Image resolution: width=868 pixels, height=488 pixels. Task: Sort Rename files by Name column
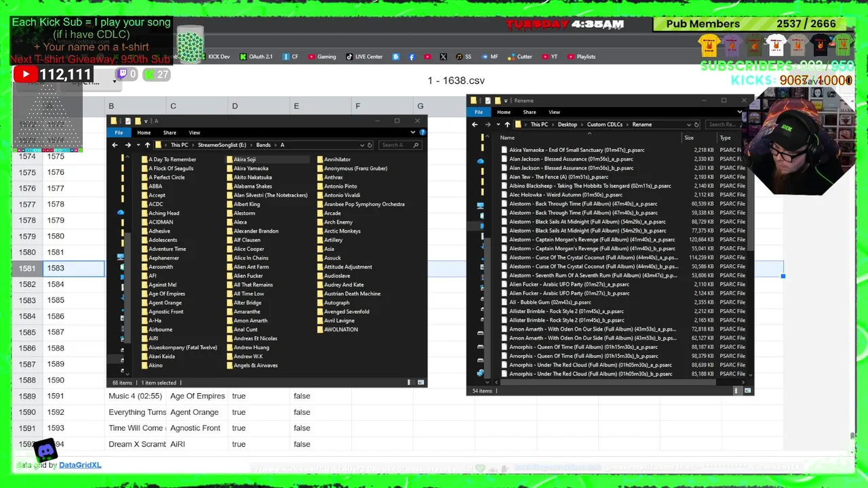(x=507, y=138)
